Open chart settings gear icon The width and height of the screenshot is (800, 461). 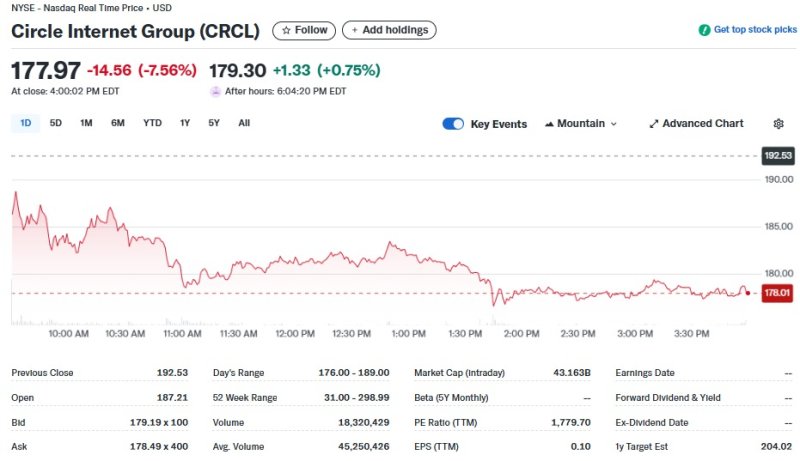[x=779, y=124]
